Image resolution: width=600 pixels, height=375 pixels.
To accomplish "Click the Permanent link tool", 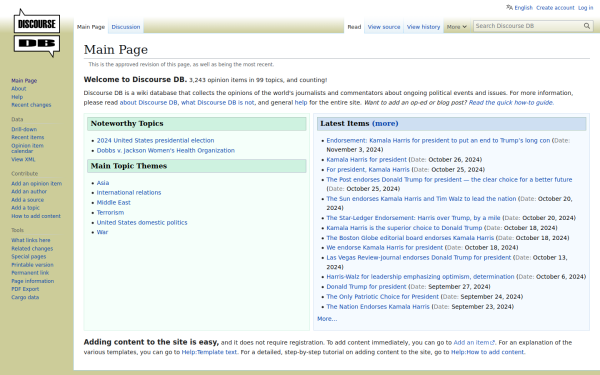I will point(30,273).
